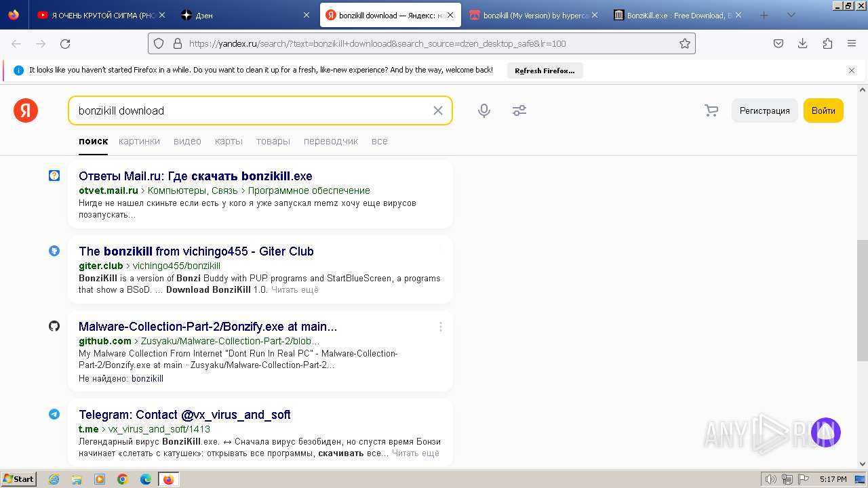Select the видео search category
868x488 pixels.
187,141
